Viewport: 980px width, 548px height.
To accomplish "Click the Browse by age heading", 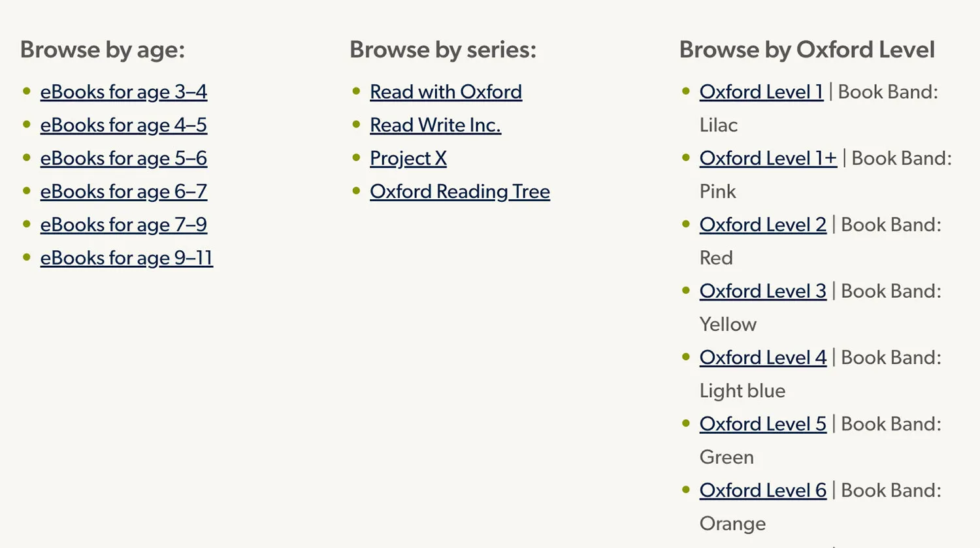I will [102, 50].
